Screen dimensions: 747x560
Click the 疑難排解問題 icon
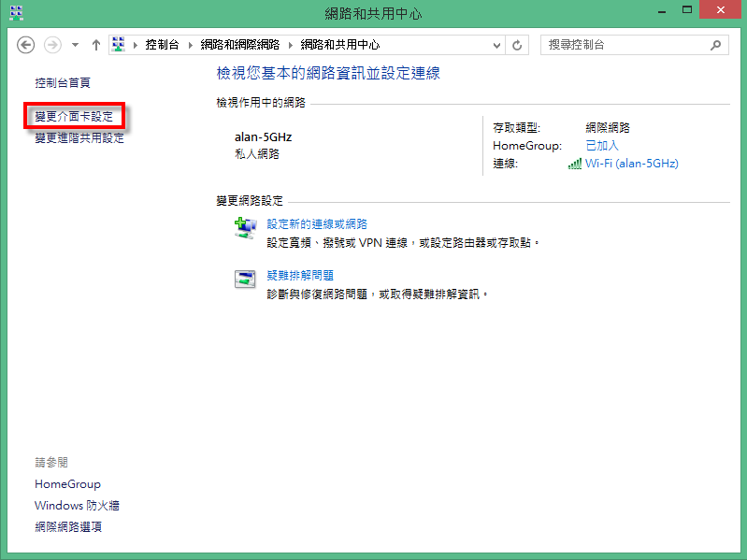(244, 279)
